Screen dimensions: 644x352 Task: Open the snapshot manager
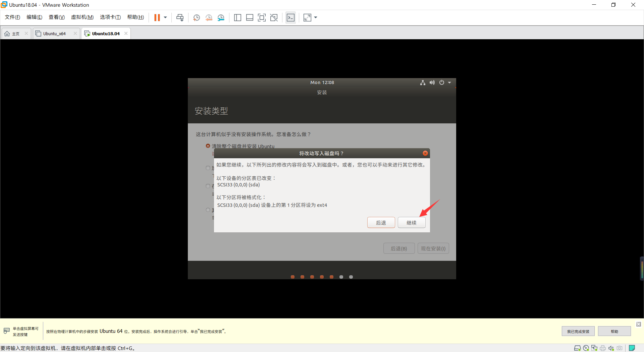tap(221, 17)
